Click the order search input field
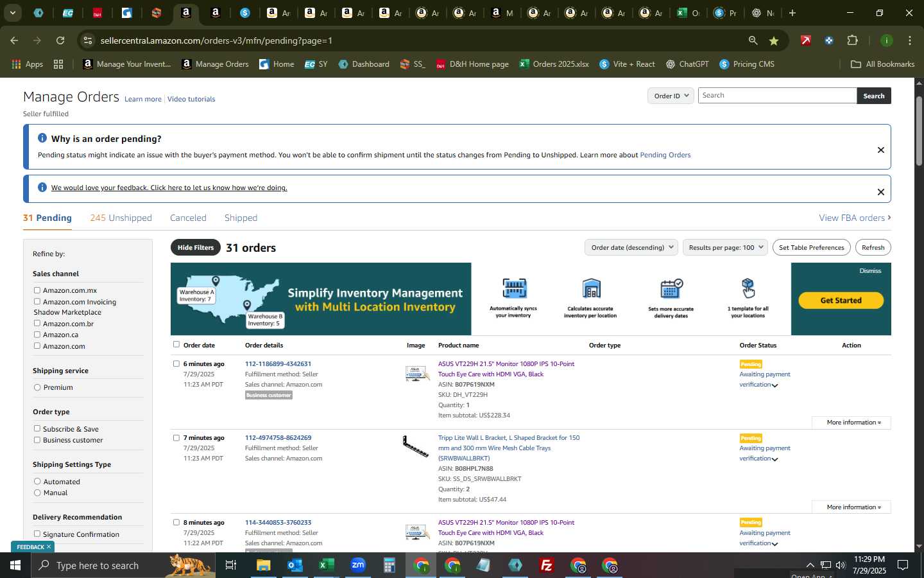This screenshot has width=924, height=578. pos(777,96)
